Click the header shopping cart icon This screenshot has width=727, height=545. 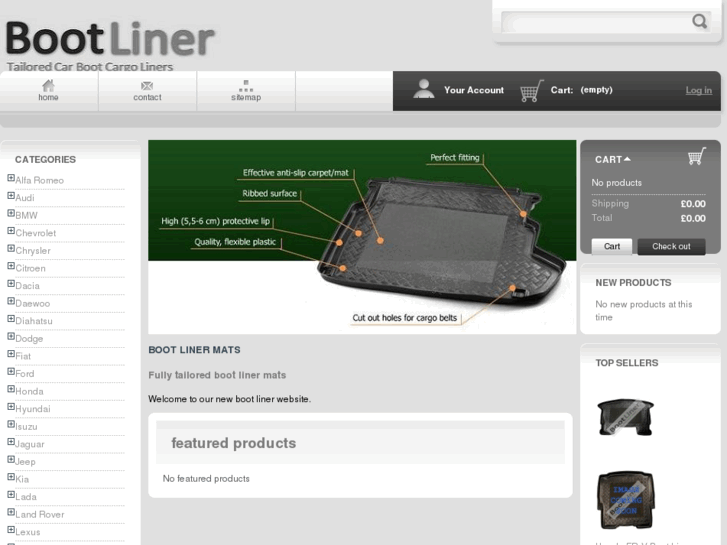point(531,90)
